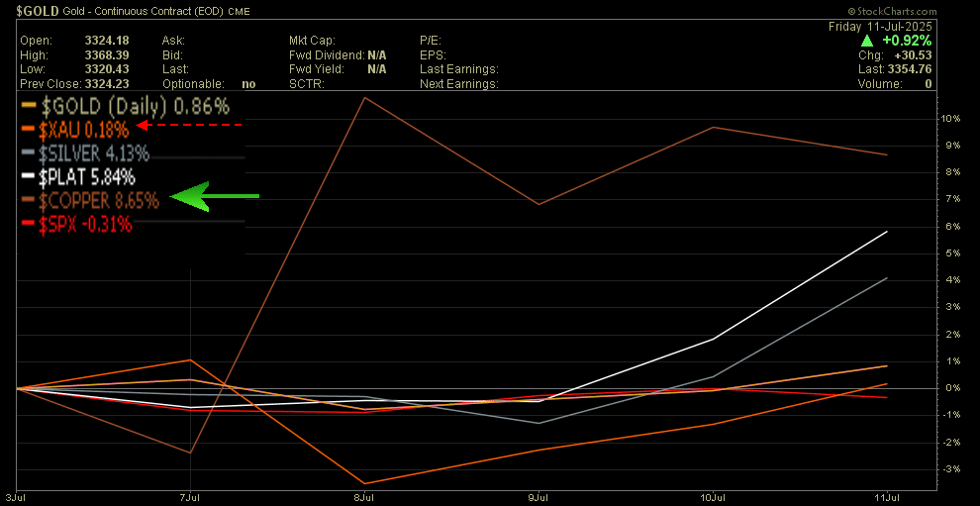This screenshot has height=506, width=980.
Task: Click the green arrow pointing at $COPPER
Action: point(213,197)
